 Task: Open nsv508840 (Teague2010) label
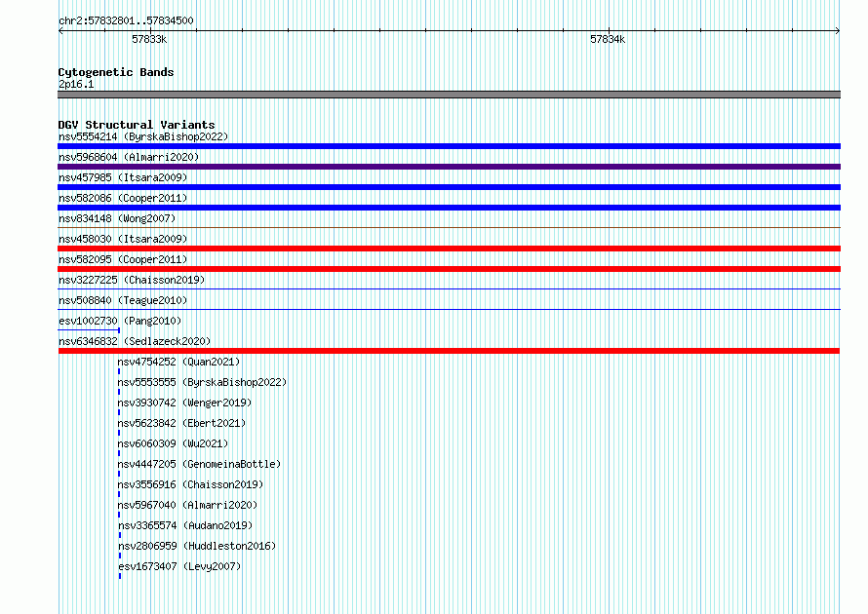click(x=123, y=300)
